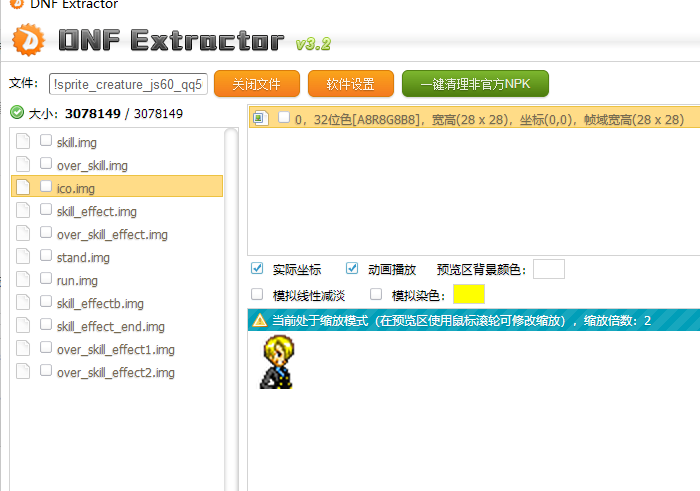This screenshot has width=700, height=491.
Task: Check the frame 0 checkbox
Action: 284,117
